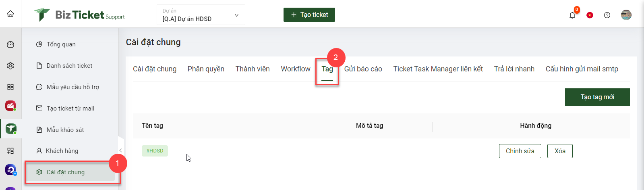Screen dimensions: 644x190
Task: Edit the #HDSD tag via Chỉnh sửa
Action: pos(520,151)
